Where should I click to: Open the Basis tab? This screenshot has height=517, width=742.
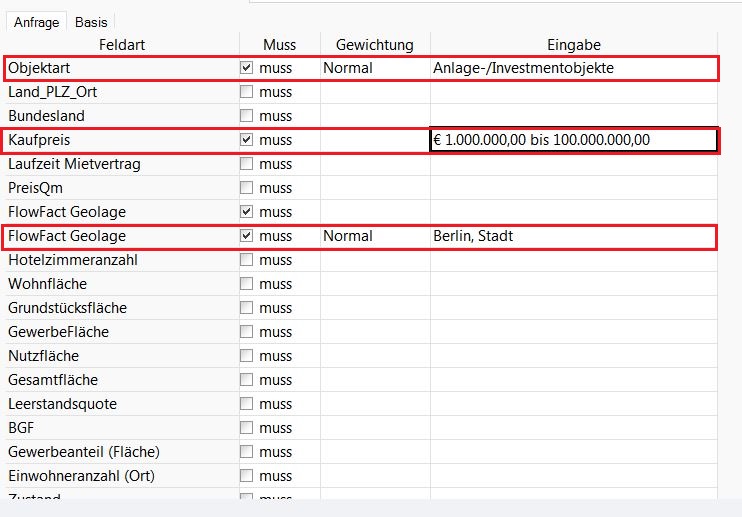[91, 22]
